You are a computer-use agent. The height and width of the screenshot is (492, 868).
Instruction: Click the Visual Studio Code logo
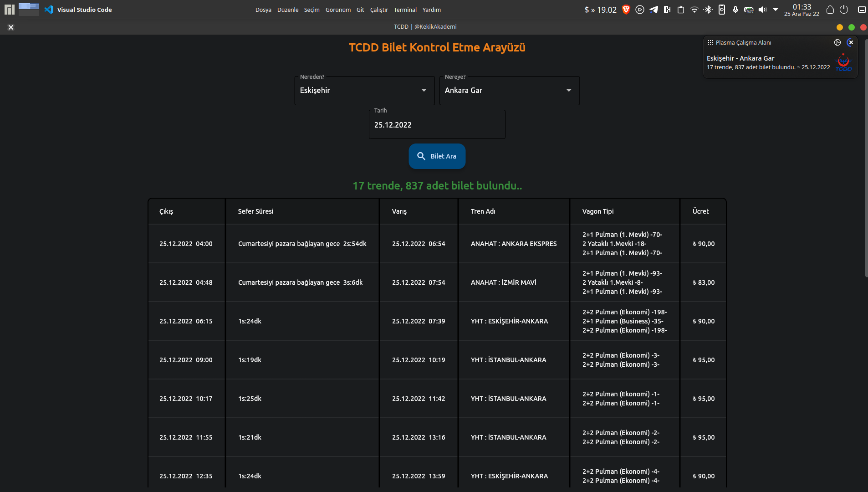point(49,10)
